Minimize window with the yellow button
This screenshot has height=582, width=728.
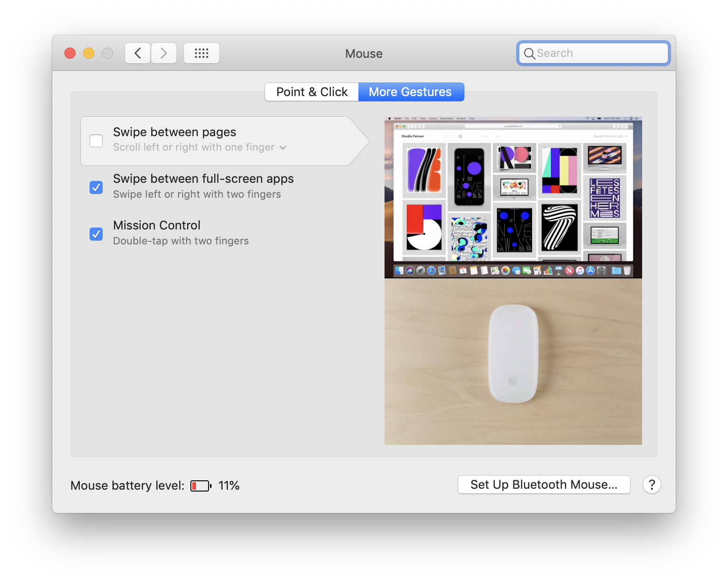(89, 53)
